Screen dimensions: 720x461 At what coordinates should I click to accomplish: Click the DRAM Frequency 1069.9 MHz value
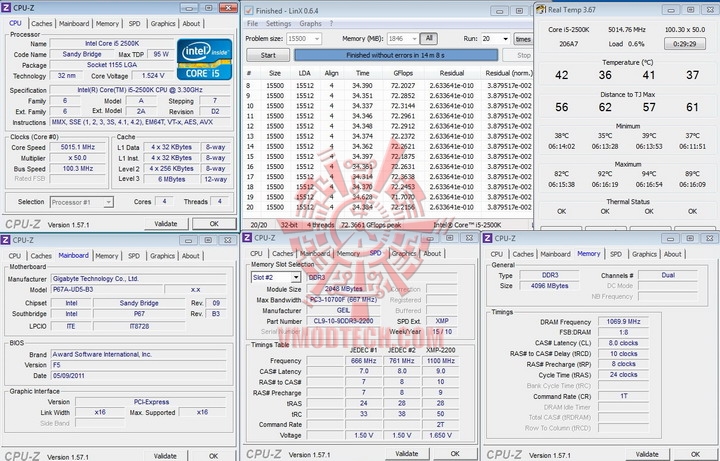[x=623, y=322]
